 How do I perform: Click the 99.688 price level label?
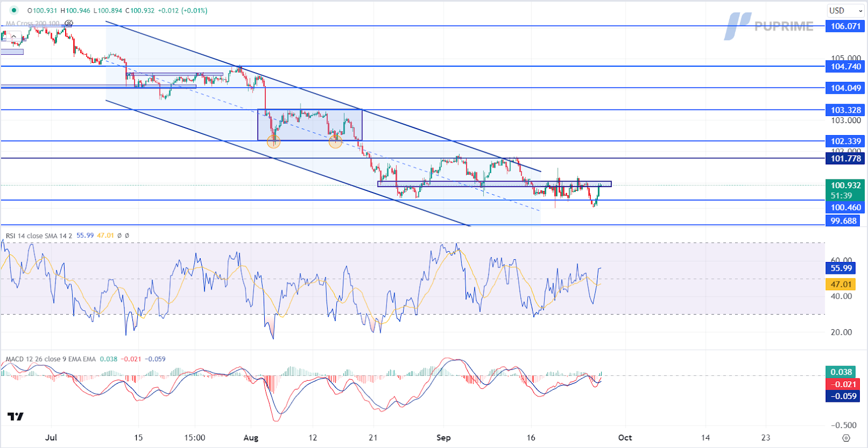843,221
